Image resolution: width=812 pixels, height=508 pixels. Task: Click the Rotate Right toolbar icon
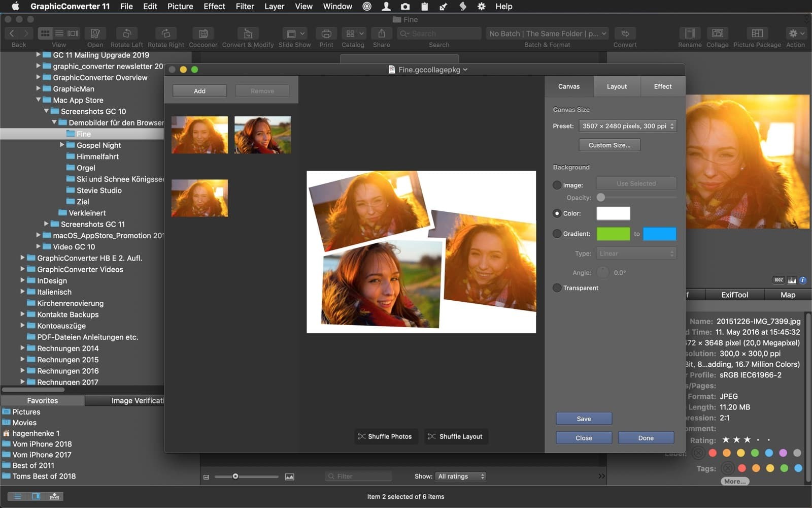(x=165, y=34)
